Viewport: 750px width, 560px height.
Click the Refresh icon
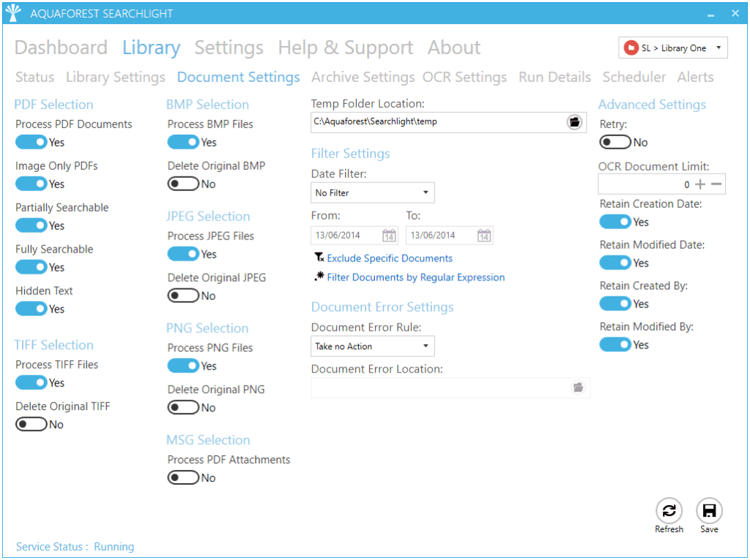[x=669, y=512]
